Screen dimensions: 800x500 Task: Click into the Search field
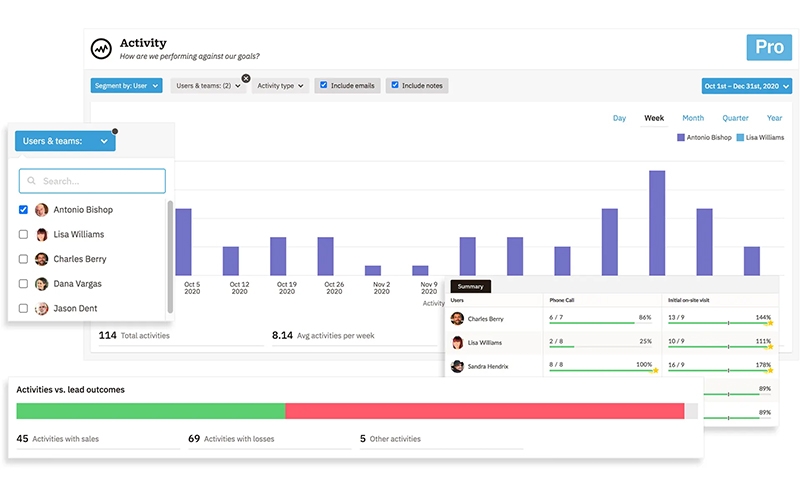pos(92,181)
